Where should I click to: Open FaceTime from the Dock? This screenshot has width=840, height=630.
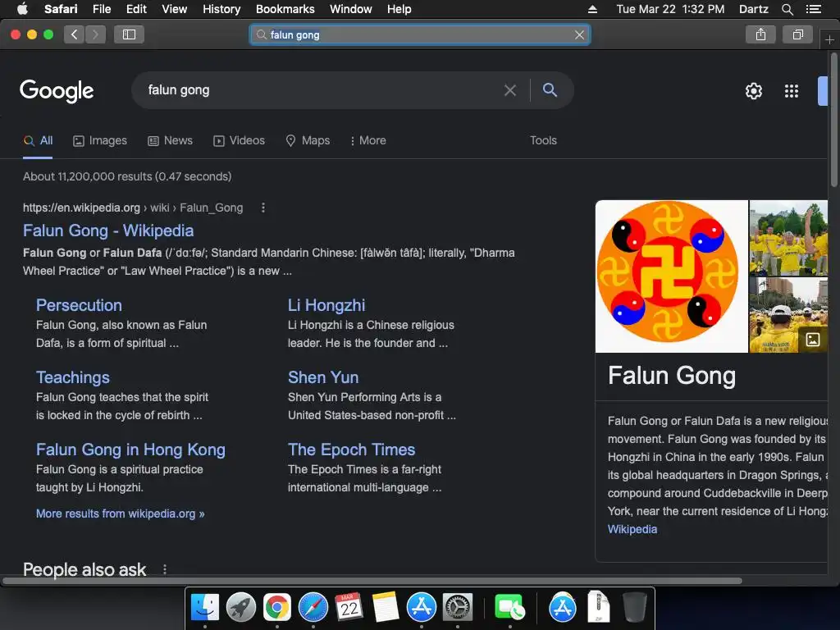(x=509, y=608)
